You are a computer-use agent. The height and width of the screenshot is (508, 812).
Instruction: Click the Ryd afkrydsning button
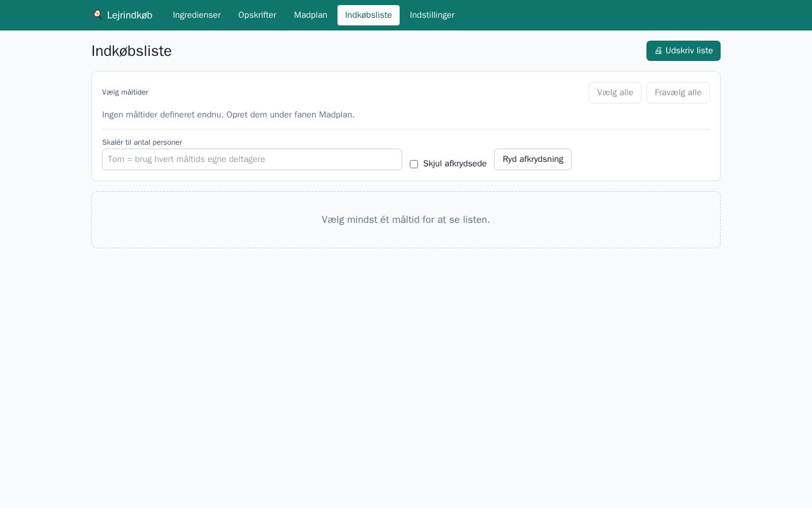[x=533, y=159]
